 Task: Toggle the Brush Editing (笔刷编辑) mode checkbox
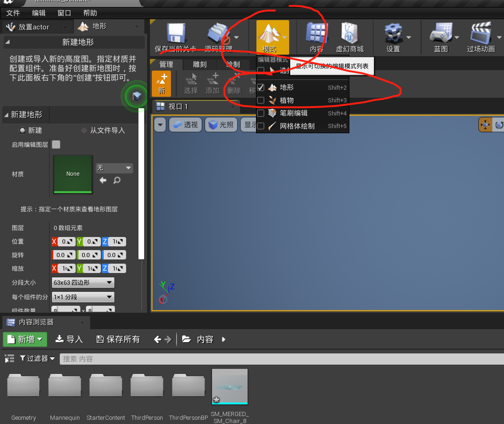pos(261,113)
